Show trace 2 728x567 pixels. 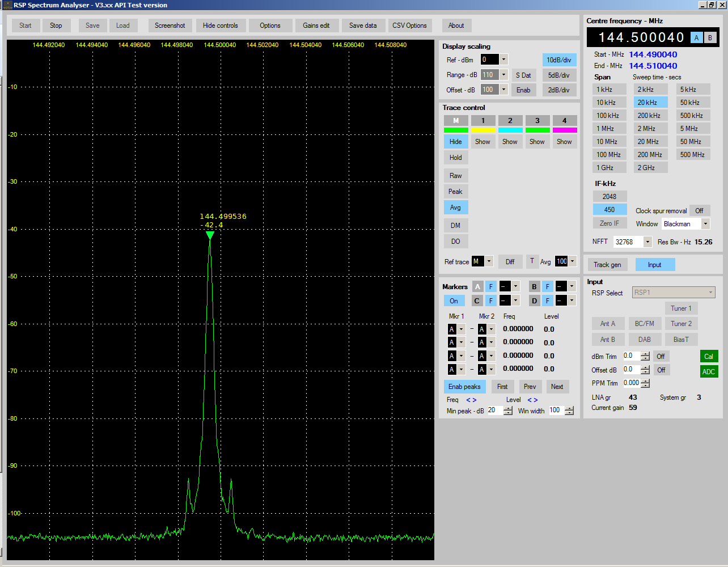pos(510,142)
